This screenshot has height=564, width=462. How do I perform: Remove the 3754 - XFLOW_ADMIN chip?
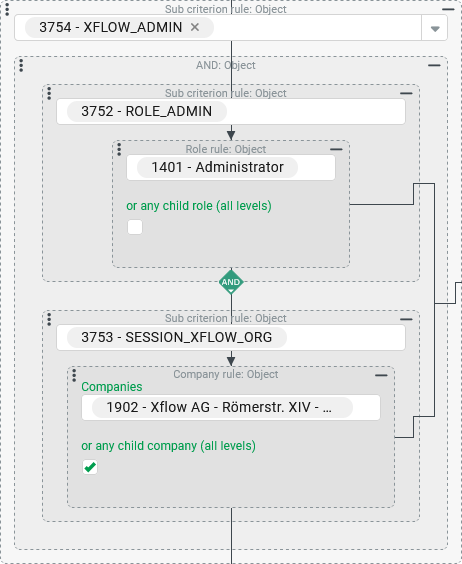195,27
